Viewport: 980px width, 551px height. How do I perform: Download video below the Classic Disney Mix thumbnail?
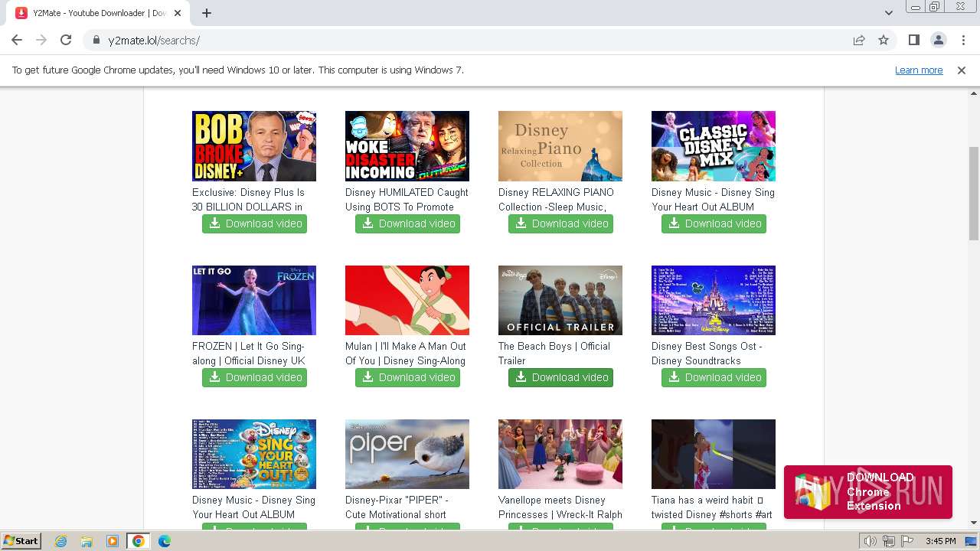click(714, 223)
